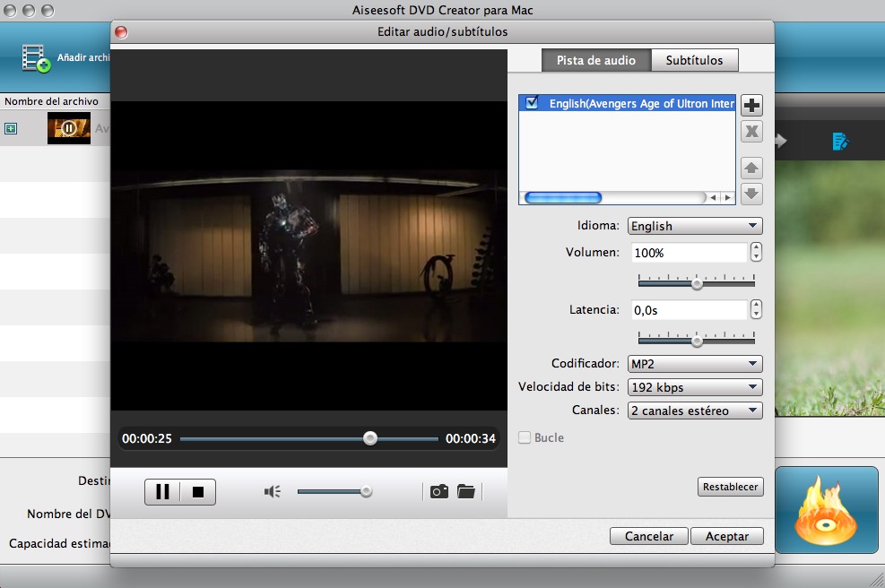This screenshot has width=885, height=588.
Task: Click the video thumbnail in main file list
Action: (x=69, y=128)
